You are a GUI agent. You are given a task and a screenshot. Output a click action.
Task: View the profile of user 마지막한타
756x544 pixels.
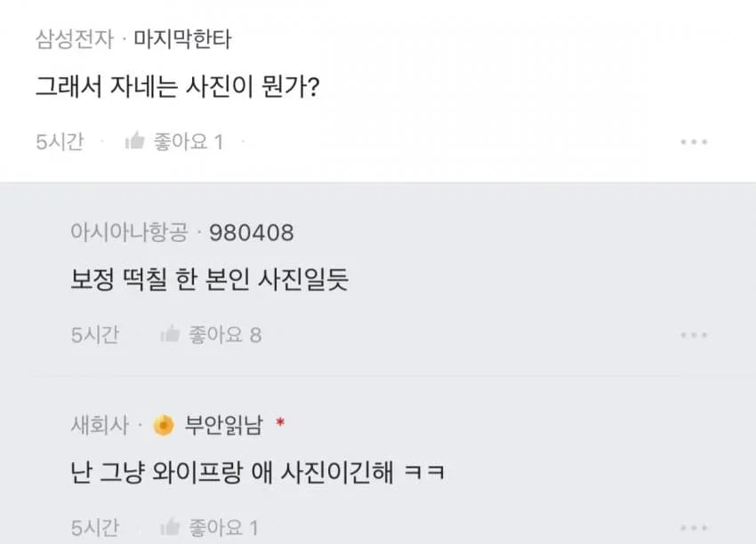tap(182, 39)
